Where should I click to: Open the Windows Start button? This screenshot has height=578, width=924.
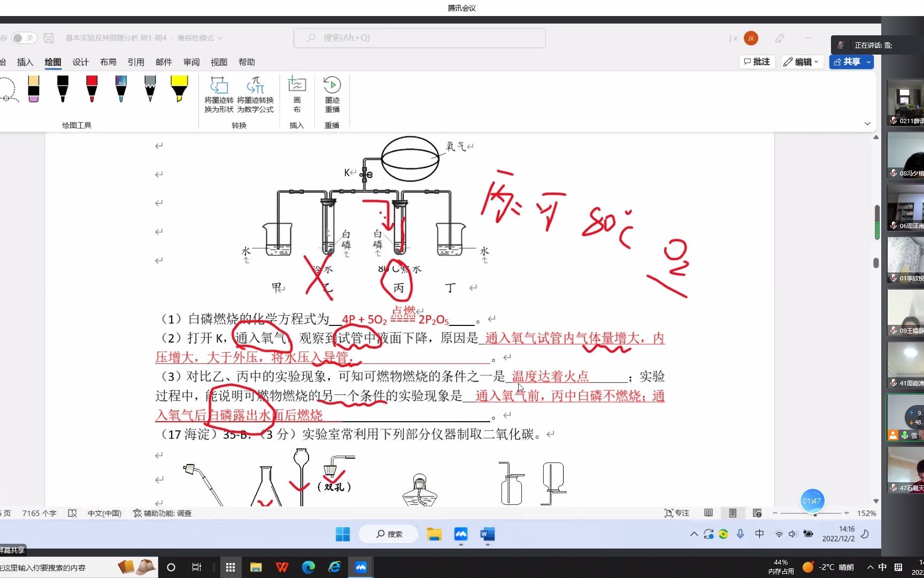pyautogui.click(x=343, y=534)
